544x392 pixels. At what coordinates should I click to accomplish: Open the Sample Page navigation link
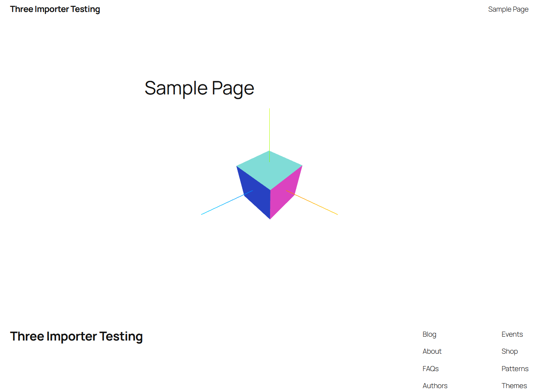click(x=508, y=9)
